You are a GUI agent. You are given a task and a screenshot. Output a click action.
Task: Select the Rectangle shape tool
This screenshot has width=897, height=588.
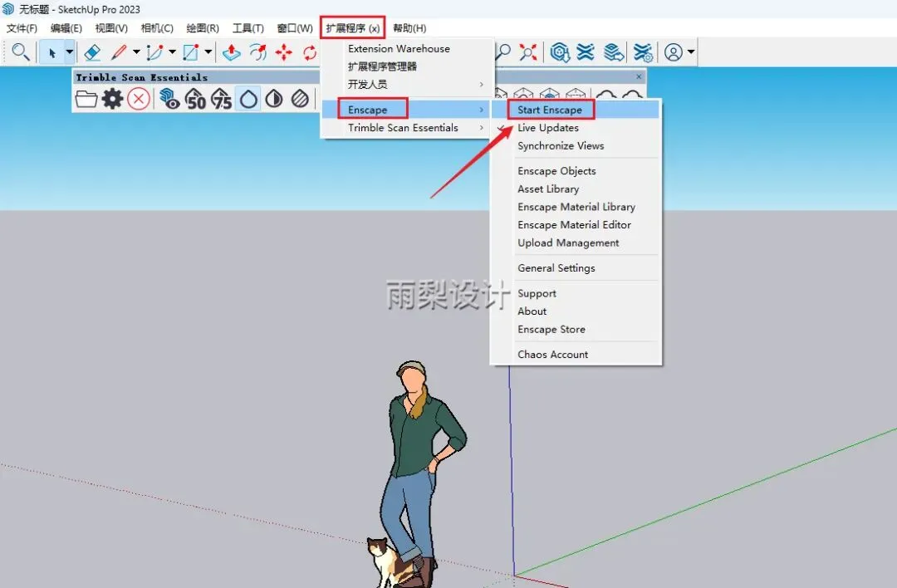tap(190, 52)
